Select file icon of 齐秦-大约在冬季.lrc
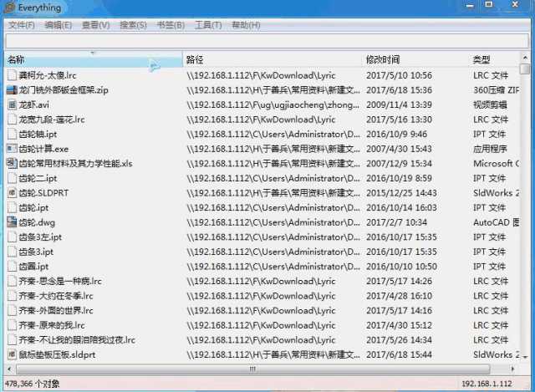This screenshot has width=535, height=392. (x=12, y=295)
